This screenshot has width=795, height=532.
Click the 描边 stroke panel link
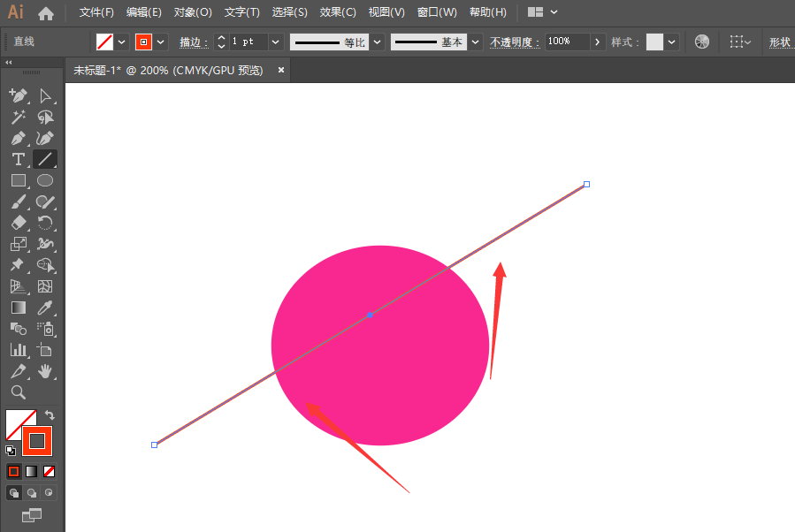click(193, 42)
